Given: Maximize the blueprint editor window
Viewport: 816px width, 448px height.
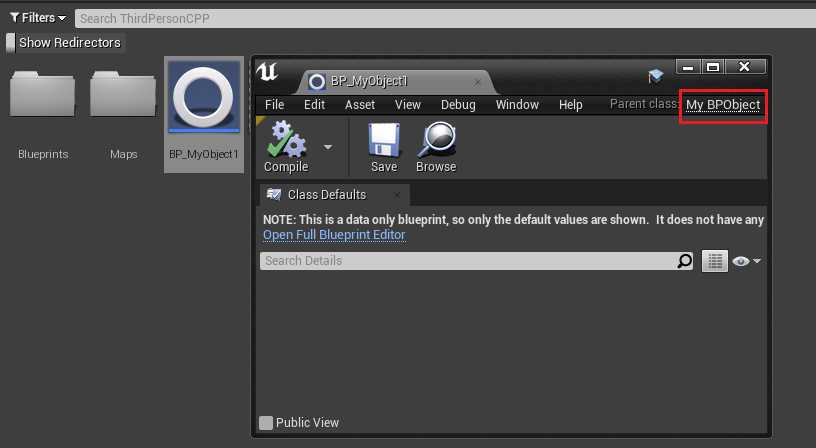Looking at the screenshot, I should point(713,67).
